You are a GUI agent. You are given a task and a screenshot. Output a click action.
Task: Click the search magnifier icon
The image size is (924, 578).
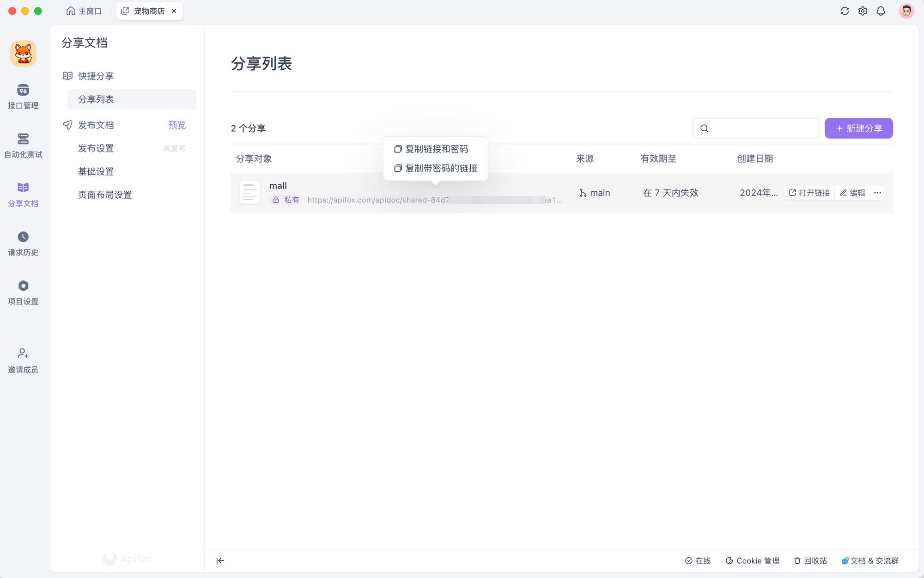(704, 128)
